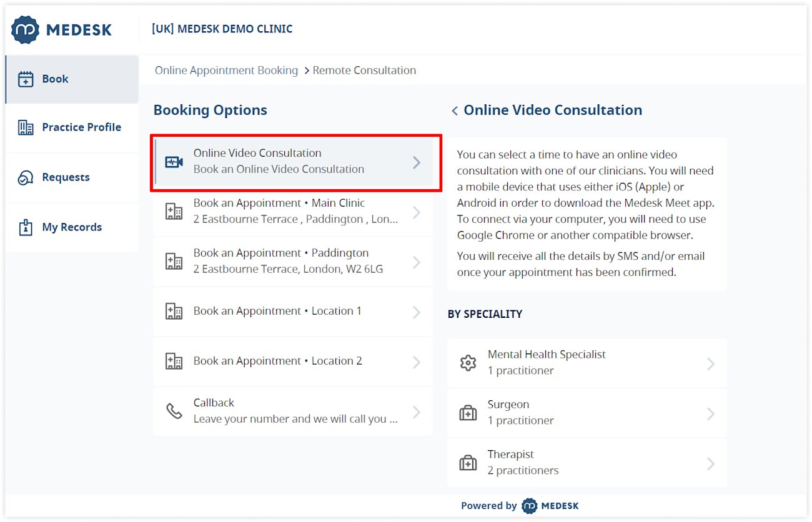Viewport: 812px width, 522px height.
Task: Click the Remote Consultation breadcrumb
Action: (364, 70)
